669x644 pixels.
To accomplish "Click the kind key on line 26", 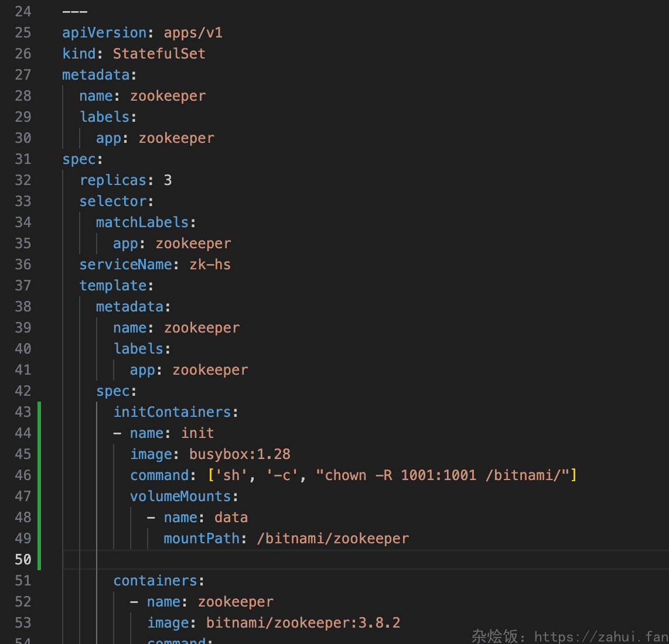I will click(x=79, y=53).
